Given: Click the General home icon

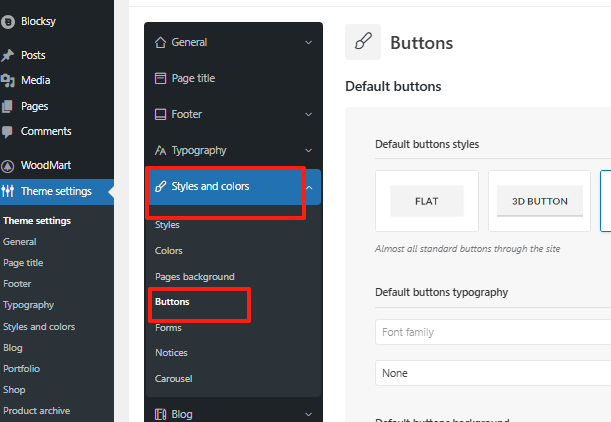Looking at the screenshot, I should click(159, 42).
